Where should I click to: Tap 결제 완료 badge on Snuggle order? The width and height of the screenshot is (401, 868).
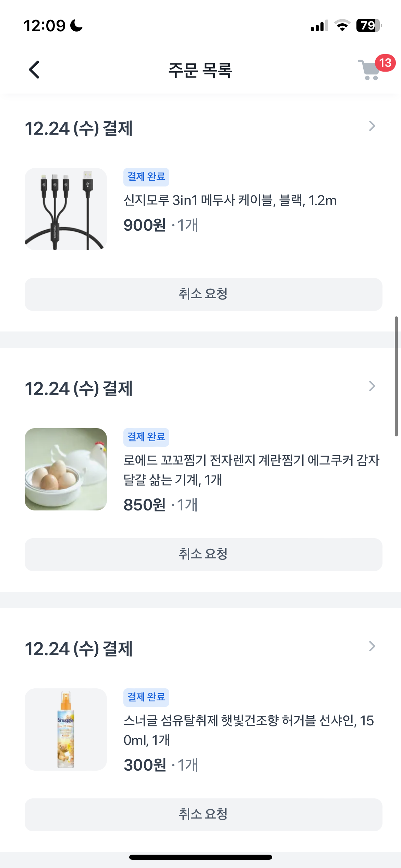(x=146, y=697)
